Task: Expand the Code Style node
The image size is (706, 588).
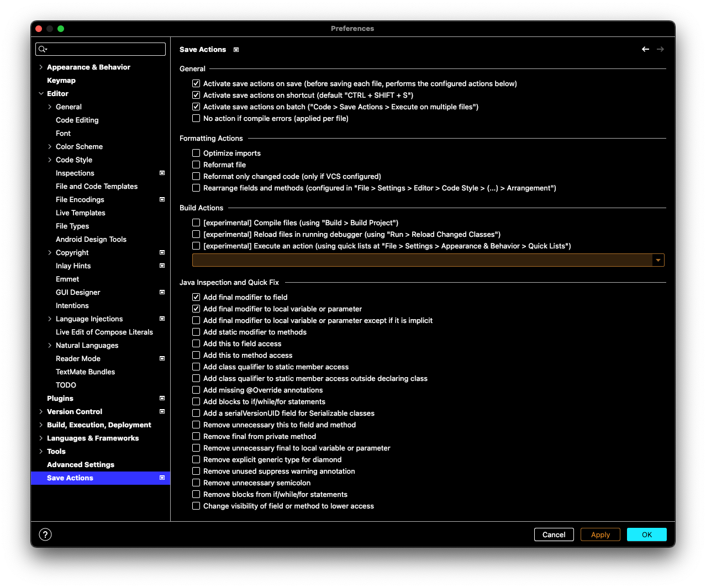Action: pos(50,160)
